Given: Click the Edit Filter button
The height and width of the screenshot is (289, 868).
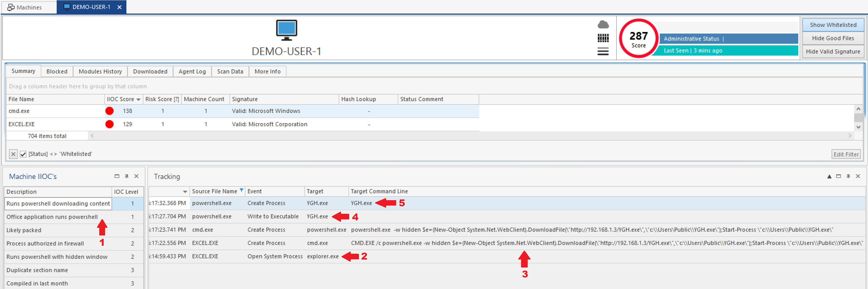Looking at the screenshot, I should tap(846, 154).
